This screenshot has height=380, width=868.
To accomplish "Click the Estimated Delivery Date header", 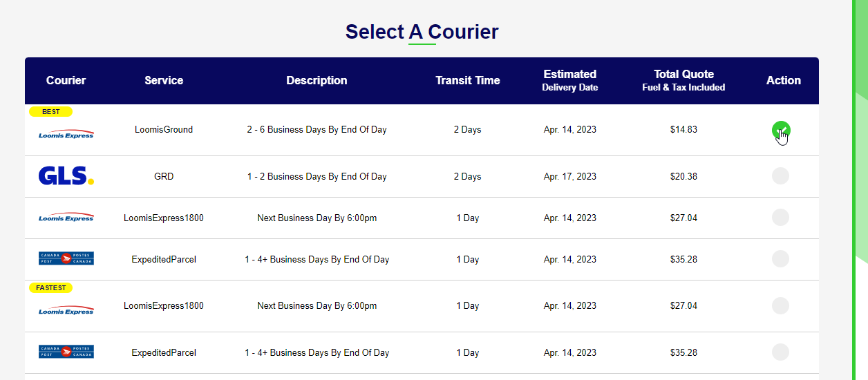I will click(x=570, y=80).
